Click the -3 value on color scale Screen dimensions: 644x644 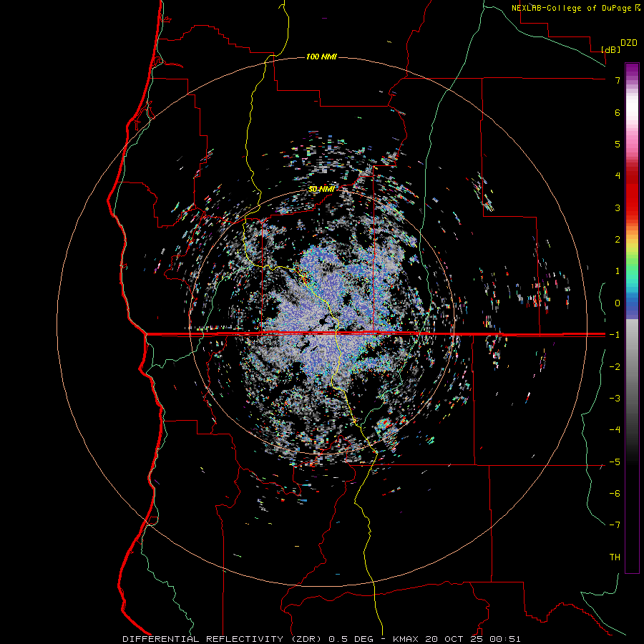(615, 399)
